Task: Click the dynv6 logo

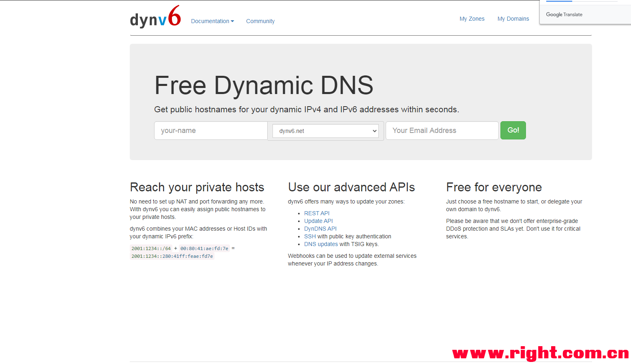Action: pos(155,17)
